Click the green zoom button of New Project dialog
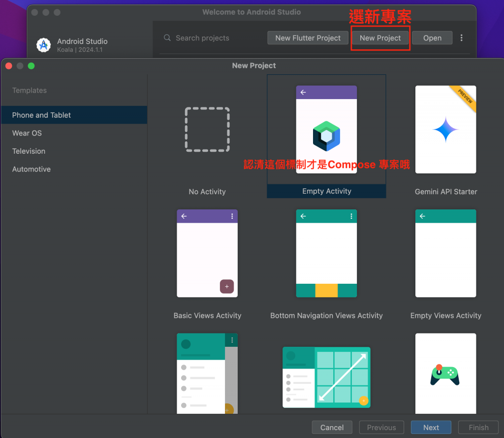This screenshot has height=438, width=504. click(31, 66)
